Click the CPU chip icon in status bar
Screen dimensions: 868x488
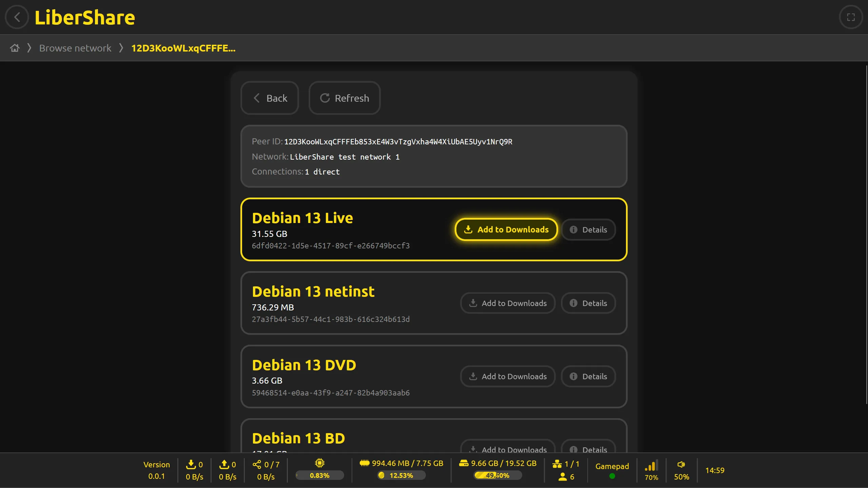(x=320, y=463)
